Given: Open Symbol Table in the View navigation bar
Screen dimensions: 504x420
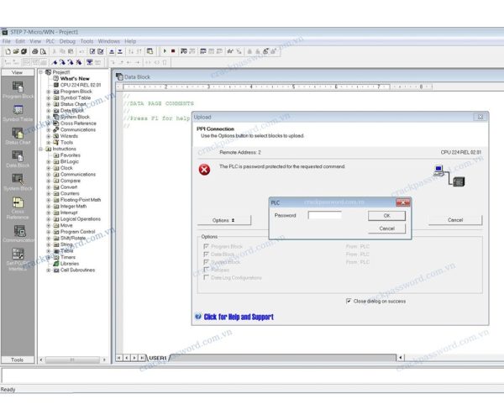Looking at the screenshot, I should [x=18, y=113].
